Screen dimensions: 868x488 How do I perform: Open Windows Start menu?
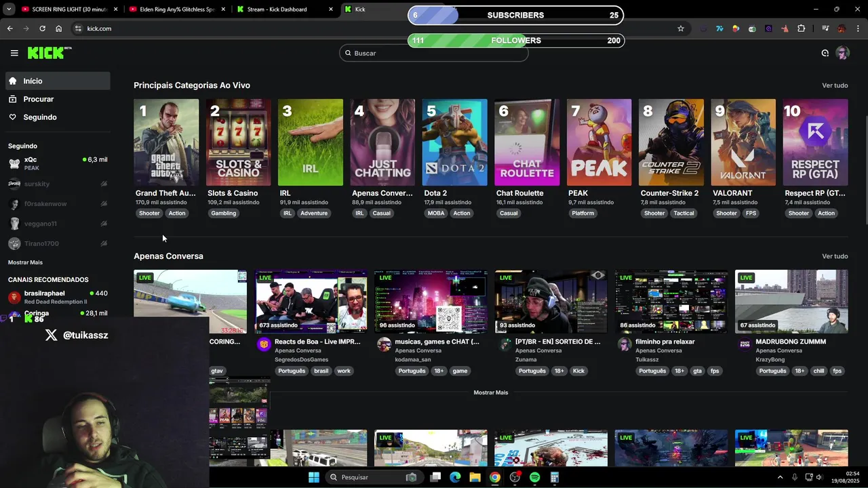pyautogui.click(x=314, y=477)
